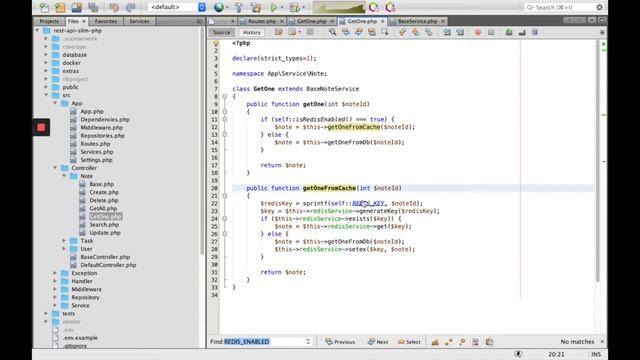Click the red recording stop button overlay
The image size is (640, 360).
click(41, 127)
